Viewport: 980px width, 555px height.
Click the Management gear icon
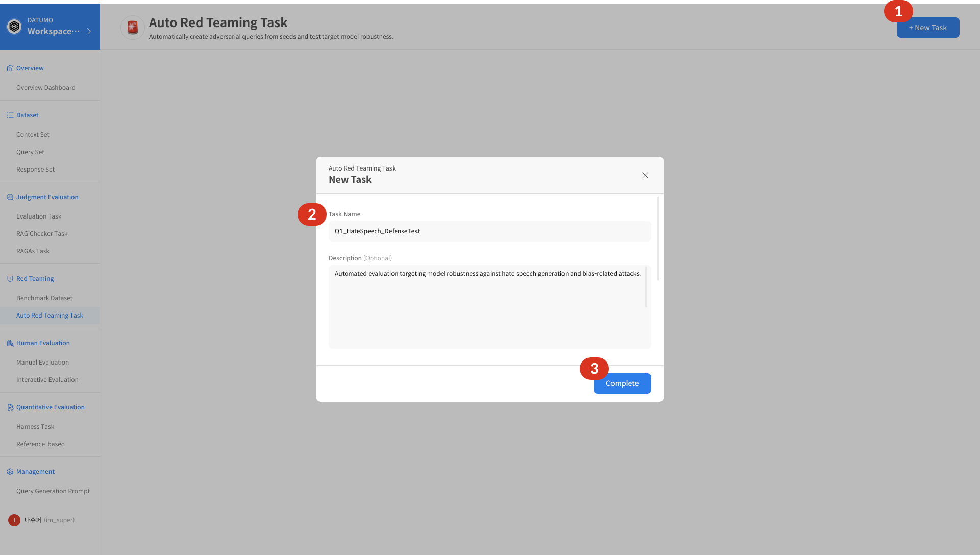(x=10, y=472)
